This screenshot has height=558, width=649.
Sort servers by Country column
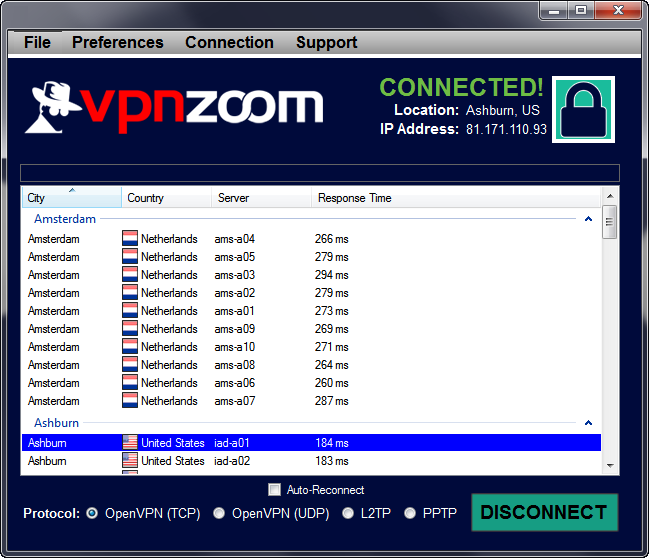click(x=166, y=197)
